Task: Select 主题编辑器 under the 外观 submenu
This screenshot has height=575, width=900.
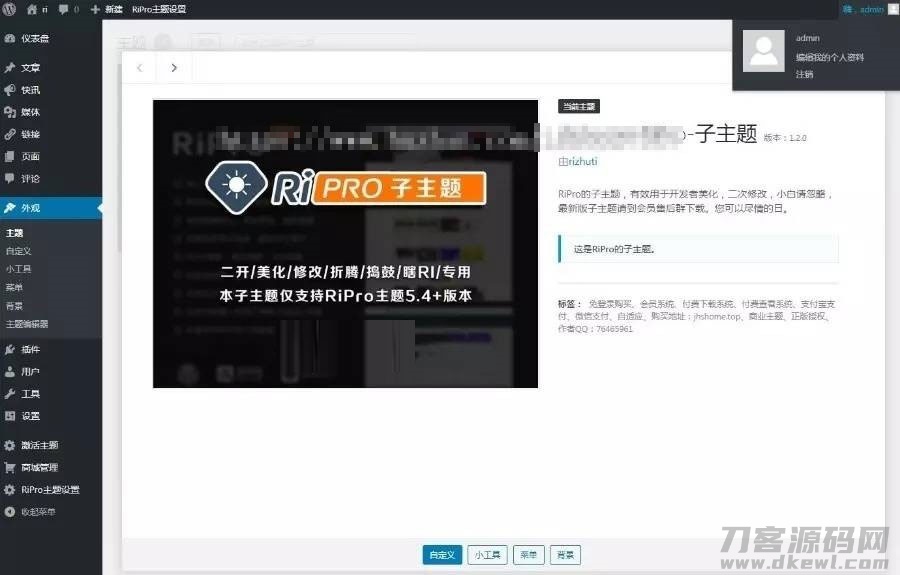Action: [27, 324]
